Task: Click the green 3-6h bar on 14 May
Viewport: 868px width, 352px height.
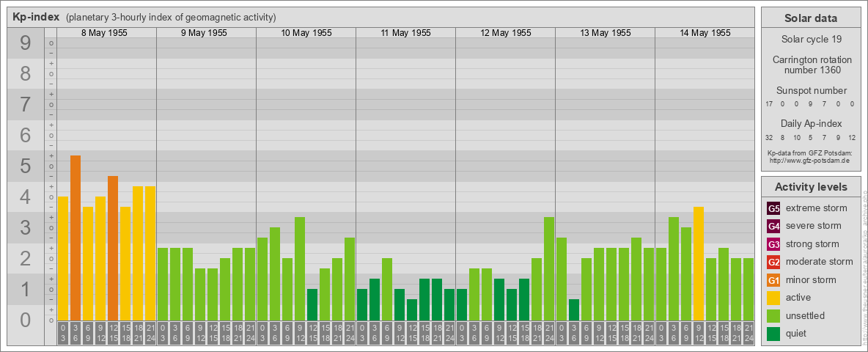Action: click(674, 268)
